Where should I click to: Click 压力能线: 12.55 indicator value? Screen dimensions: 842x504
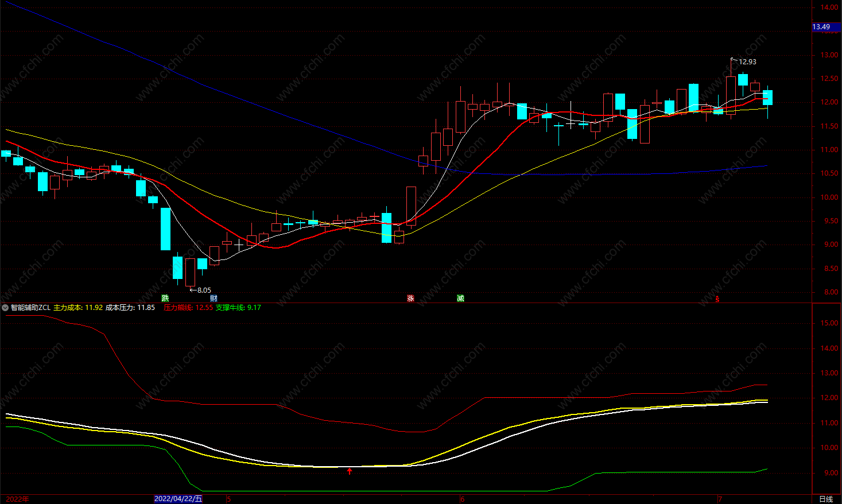(x=188, y=308)
